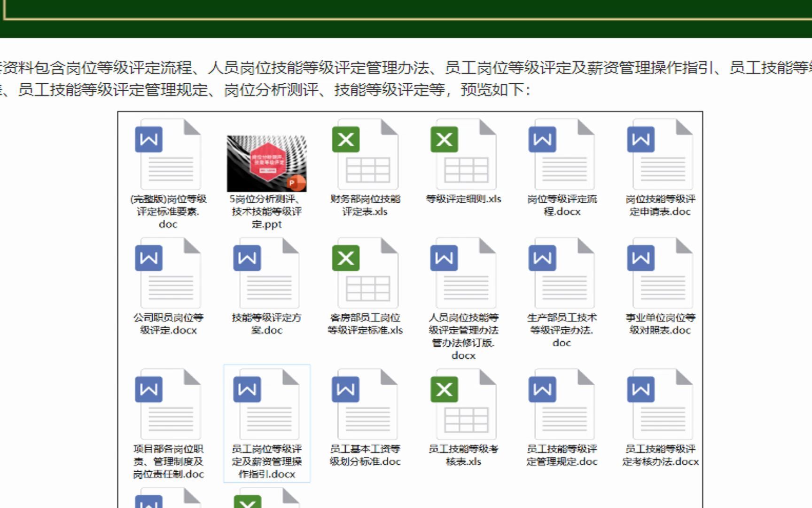Click the label 岗位等级评定流程.docx
The width and height of the screenshot is (812, 508).
(562, 205)
